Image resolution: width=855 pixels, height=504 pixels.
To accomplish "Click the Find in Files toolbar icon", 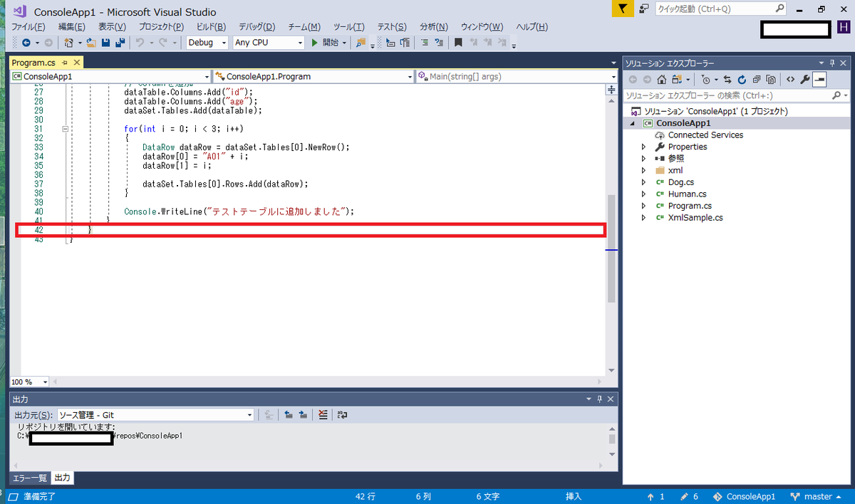I will [361, 43].
